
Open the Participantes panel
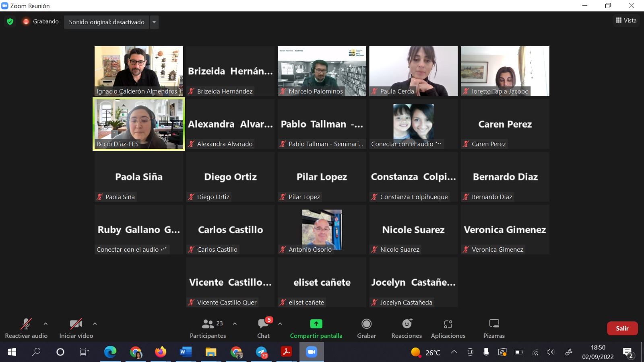pos(208,328)
